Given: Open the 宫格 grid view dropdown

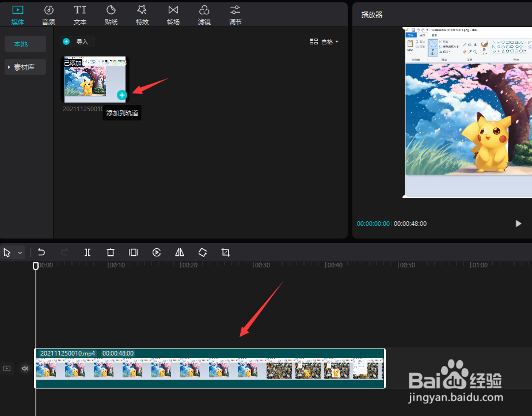Looking at the screenshot, I should [324, 41].
